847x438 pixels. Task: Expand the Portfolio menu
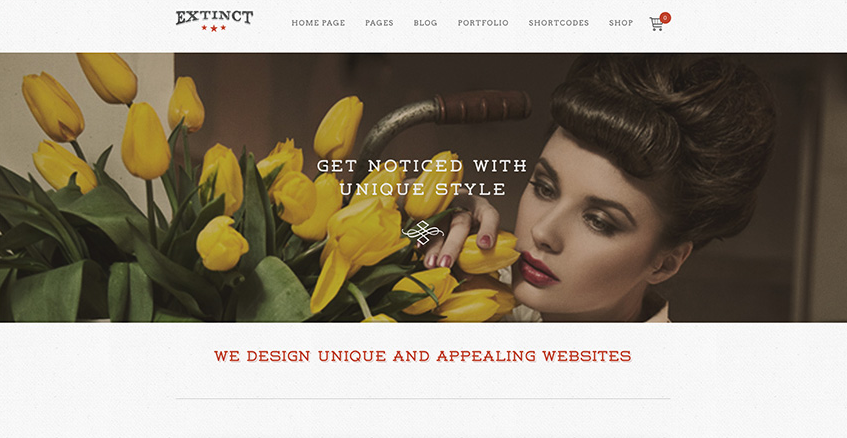coord(483,23)
